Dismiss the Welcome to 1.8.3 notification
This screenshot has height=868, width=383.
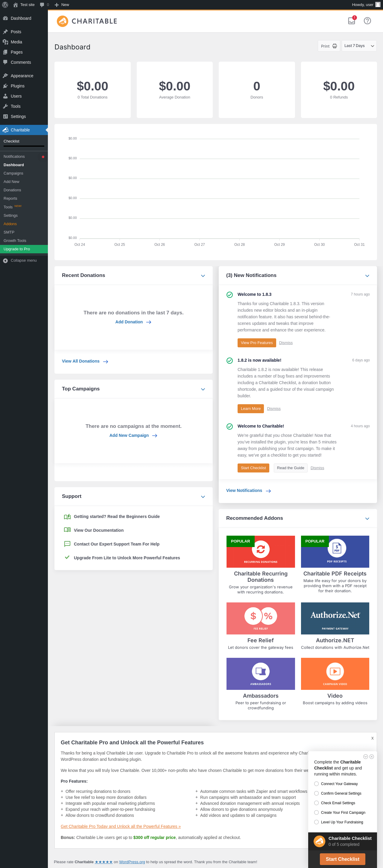[286, 343]
